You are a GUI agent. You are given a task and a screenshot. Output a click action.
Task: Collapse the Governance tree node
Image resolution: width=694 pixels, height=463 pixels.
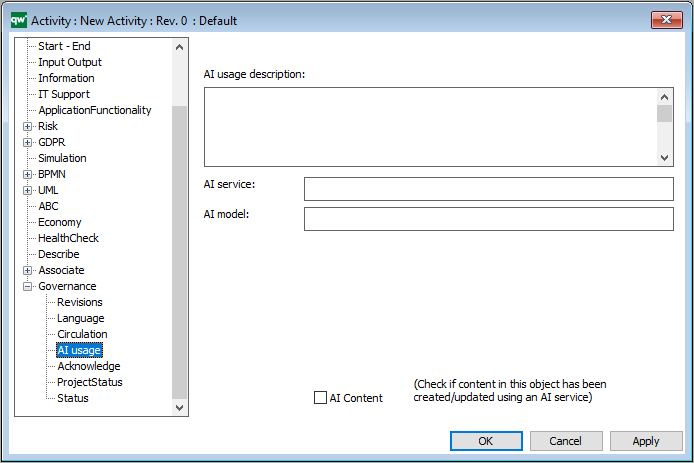(27, 286)
